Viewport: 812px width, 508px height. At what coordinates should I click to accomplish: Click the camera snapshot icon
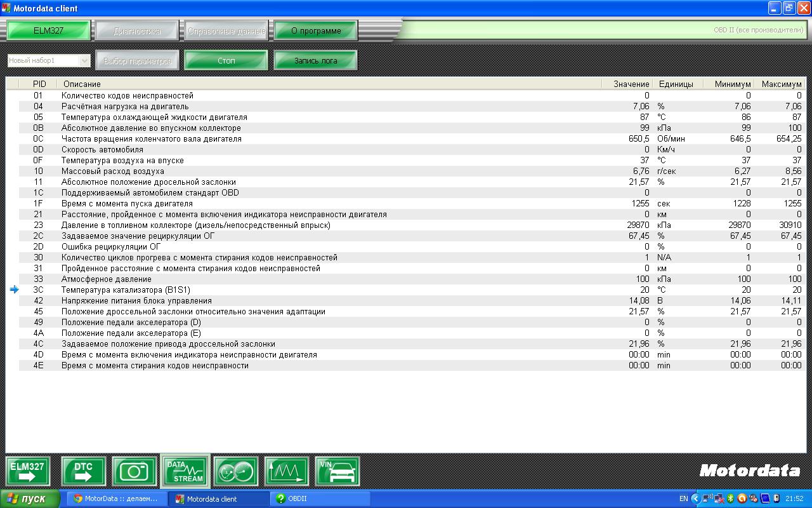coord(134,472)
